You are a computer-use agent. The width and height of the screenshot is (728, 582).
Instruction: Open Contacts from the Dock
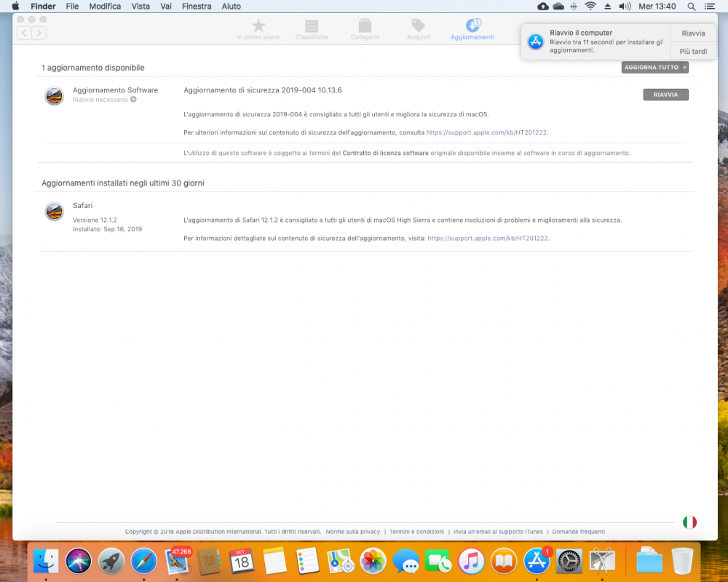tap(209, 561)
